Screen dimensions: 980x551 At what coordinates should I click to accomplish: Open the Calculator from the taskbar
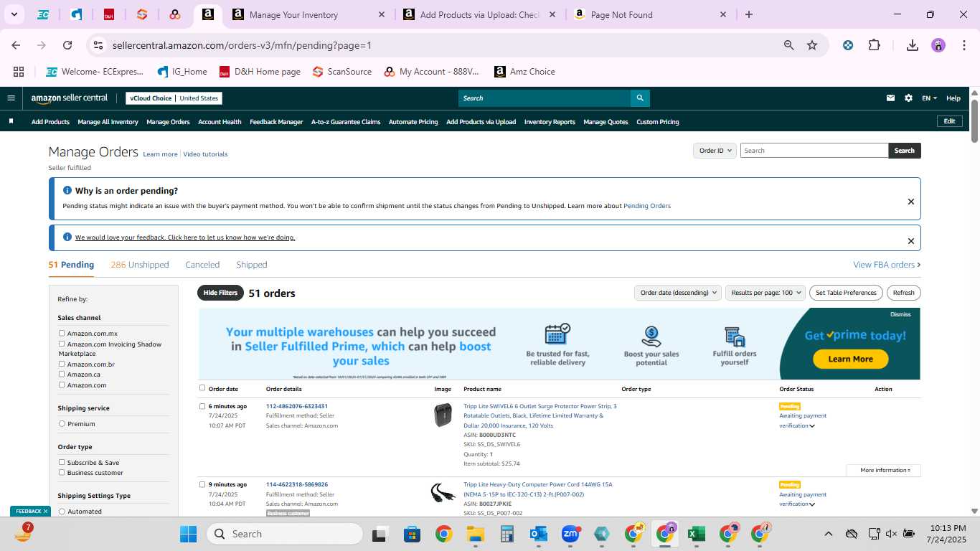click(x=507, y=534)
